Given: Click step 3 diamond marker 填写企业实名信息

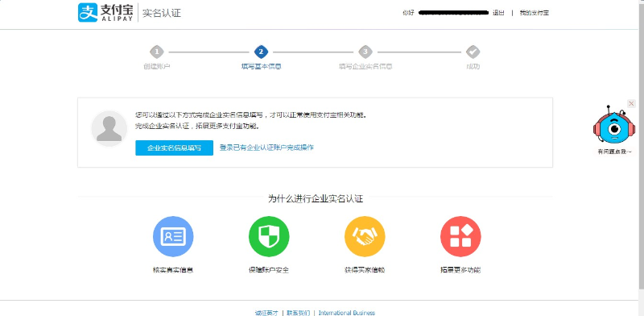Looking at the screenshot, I should click(x=365, y=52).
